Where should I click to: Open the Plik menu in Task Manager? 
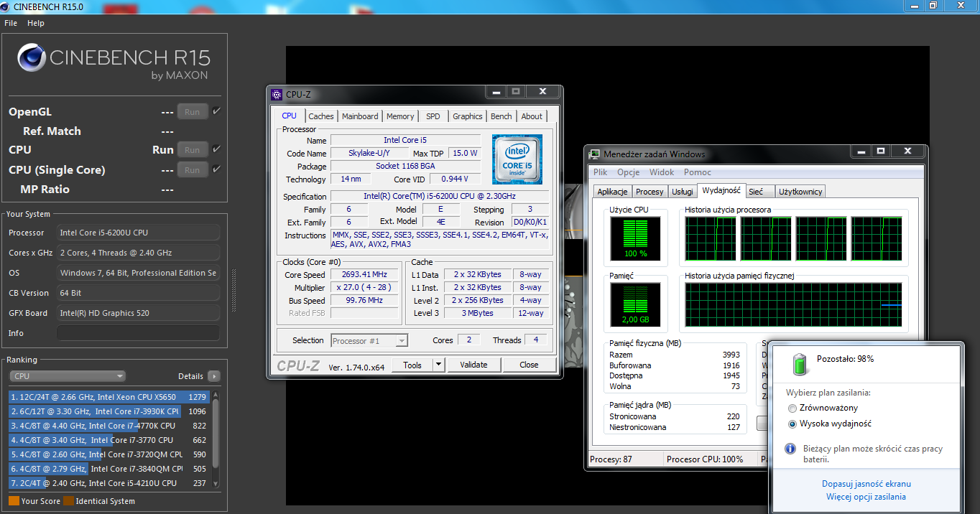point(601,172)
